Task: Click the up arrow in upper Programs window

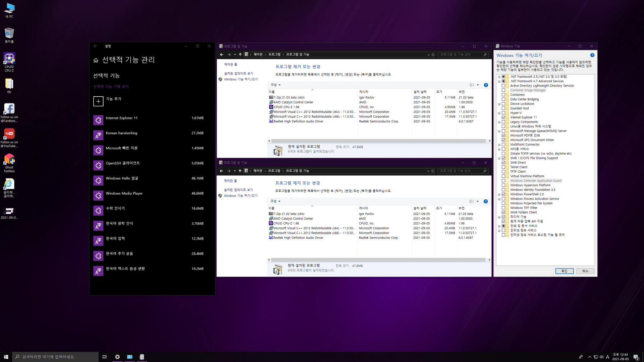Action: 240,55
